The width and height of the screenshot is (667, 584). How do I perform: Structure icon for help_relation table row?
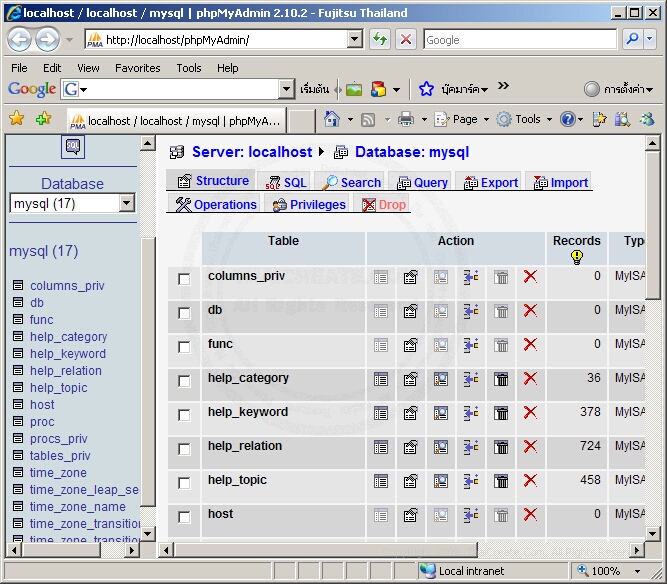point(410,447)
